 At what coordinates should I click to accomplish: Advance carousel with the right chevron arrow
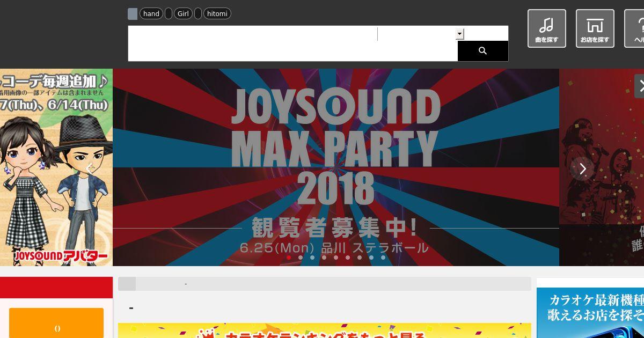583,168
